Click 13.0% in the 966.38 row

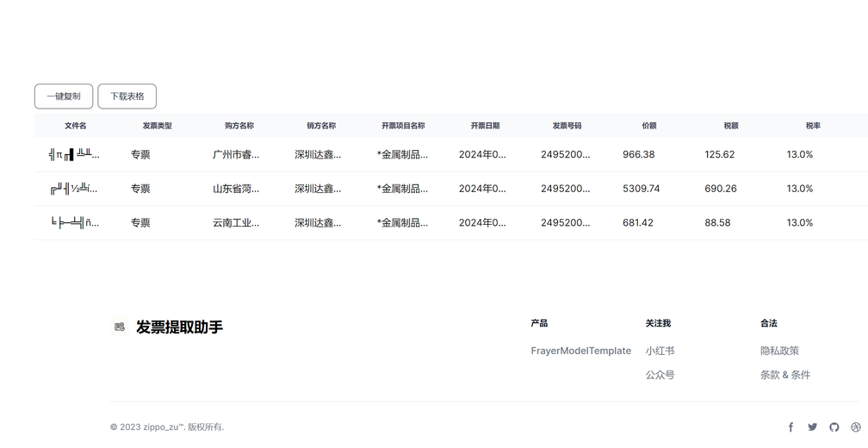[x=800, y=154]
